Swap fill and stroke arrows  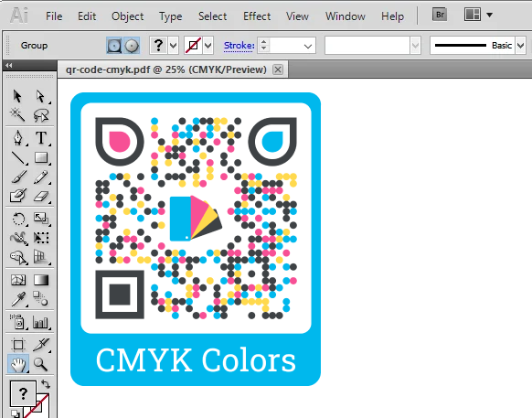tap(46, 384)
